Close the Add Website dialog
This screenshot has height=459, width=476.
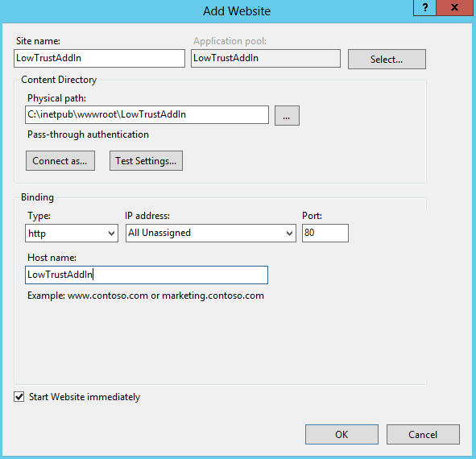455,7
